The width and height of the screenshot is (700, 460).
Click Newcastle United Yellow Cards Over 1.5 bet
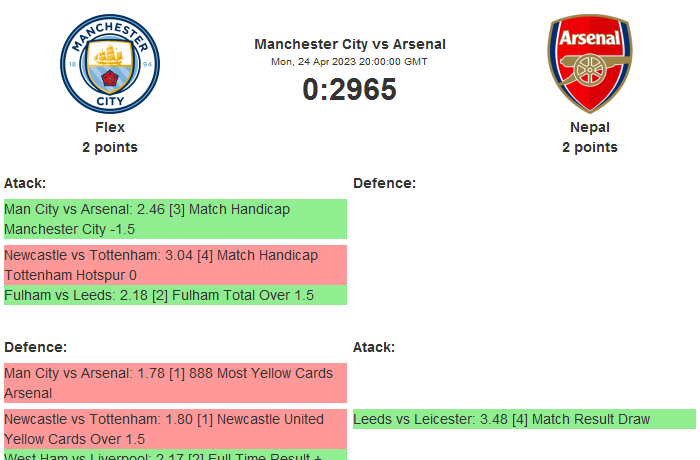coord(175,429)
